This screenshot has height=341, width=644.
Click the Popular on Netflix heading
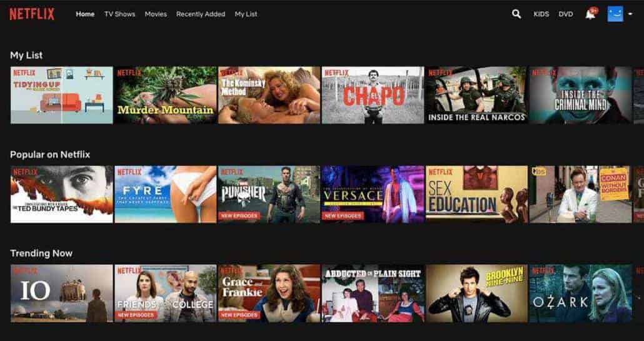pyautogui.click(x=50, y=155)
